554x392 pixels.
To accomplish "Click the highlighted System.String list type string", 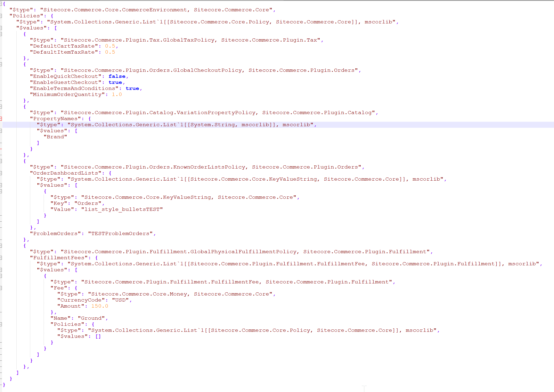I will (x=190, y=125).
